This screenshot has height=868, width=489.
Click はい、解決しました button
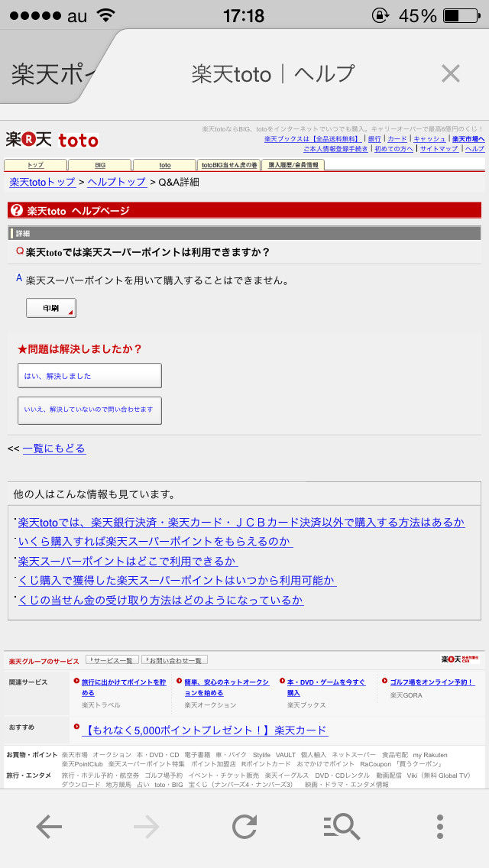pos(89,376)
